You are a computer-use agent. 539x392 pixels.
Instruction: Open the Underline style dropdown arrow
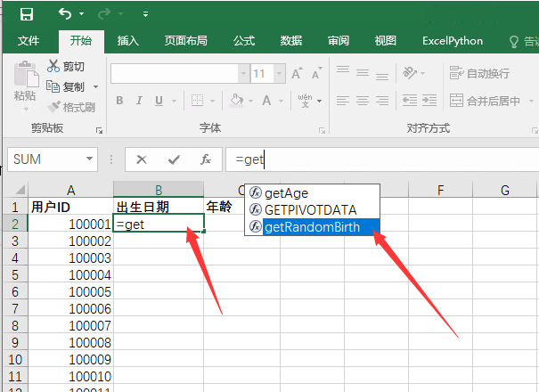(174, 101)
